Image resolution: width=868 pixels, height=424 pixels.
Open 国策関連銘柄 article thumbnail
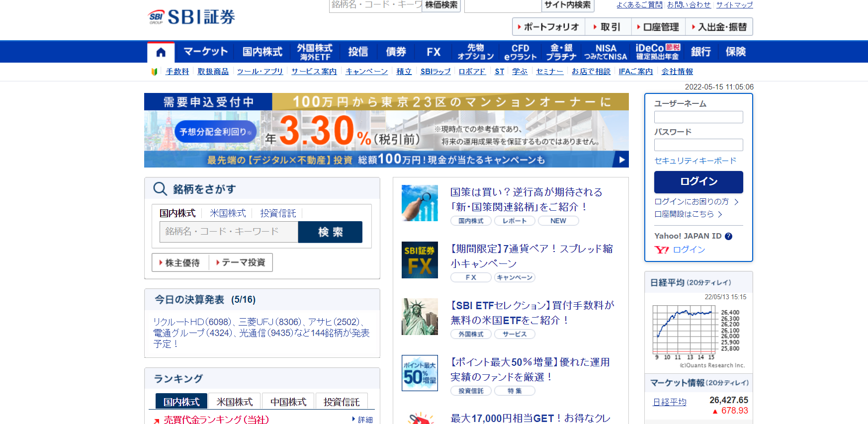420,203
